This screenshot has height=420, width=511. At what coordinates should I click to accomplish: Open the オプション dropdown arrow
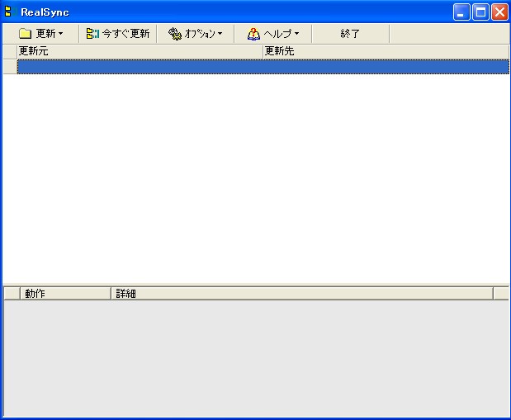(x=220, y=35)
